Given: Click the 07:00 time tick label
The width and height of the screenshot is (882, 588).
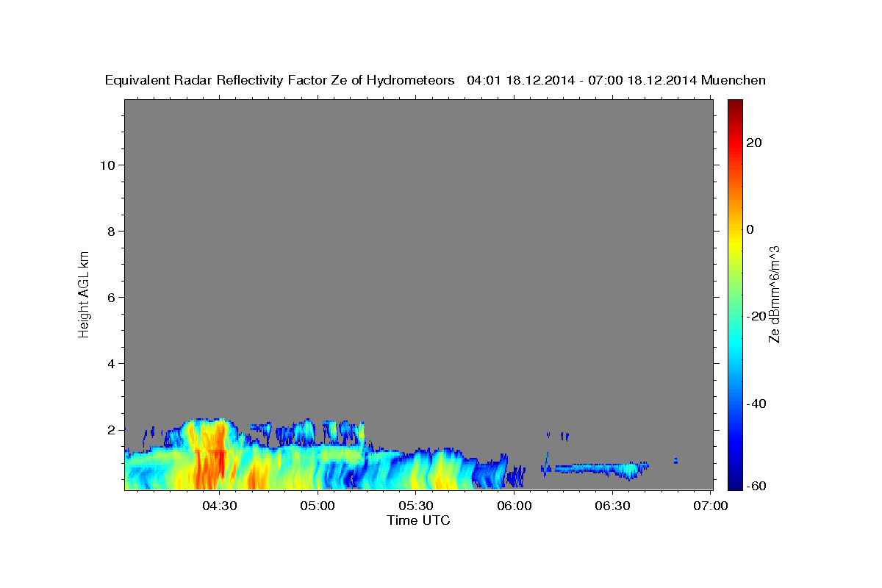Looking at the screenshot, I should pos(711,506).
